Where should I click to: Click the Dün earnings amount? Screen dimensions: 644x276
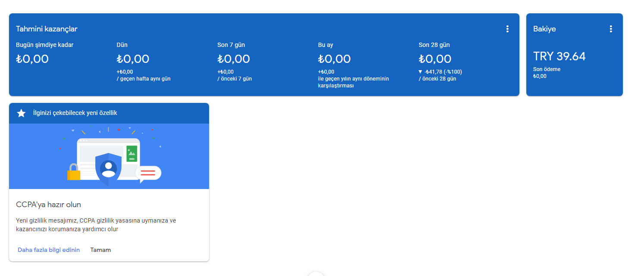(x=133, y=59)
